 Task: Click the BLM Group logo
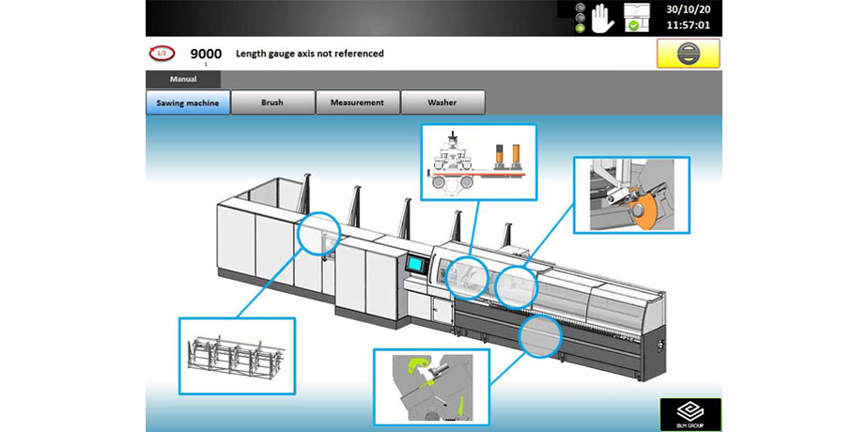[x=690, y=414]
